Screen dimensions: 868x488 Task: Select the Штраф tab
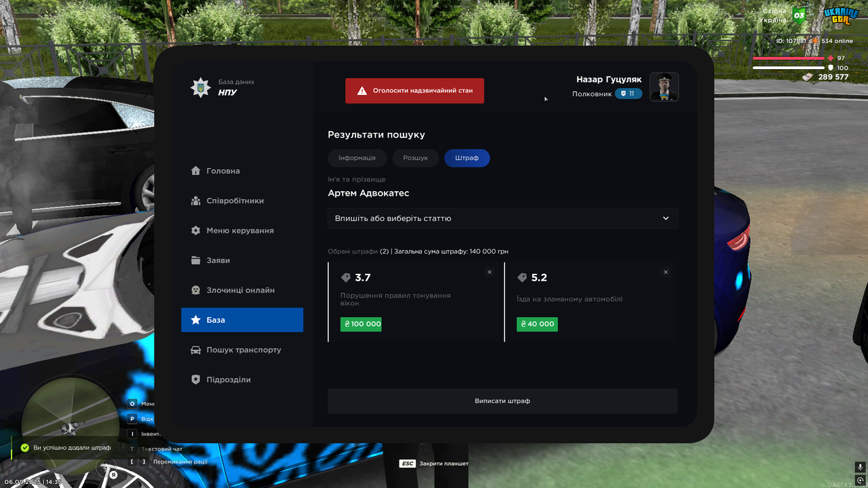pos(467,158)
